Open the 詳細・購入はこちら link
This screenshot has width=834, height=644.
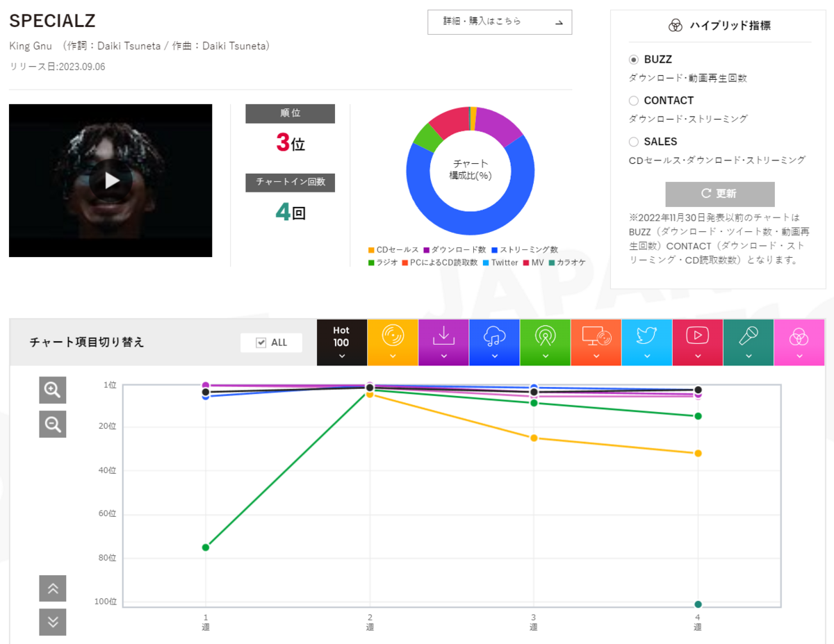(x=500, y=22)
